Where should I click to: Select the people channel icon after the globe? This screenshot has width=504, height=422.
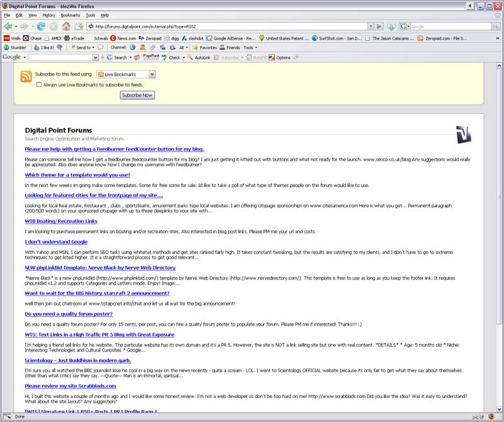pos(142,48)
